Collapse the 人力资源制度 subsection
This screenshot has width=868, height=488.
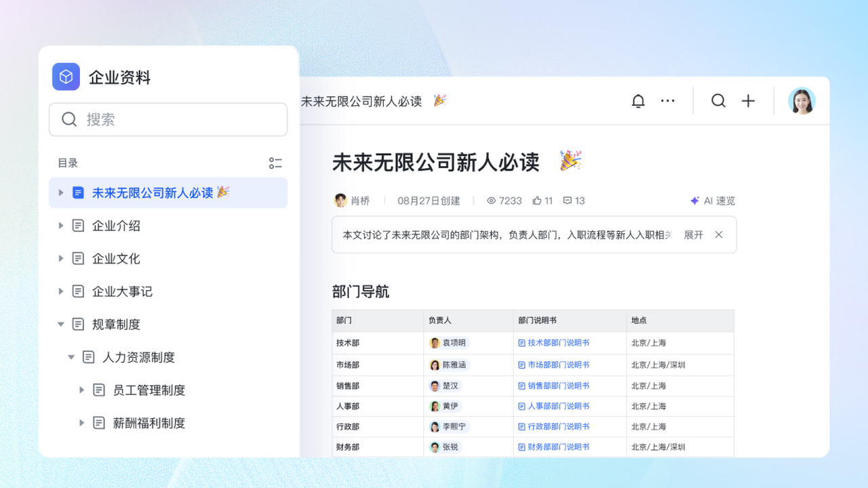point(71,357)
